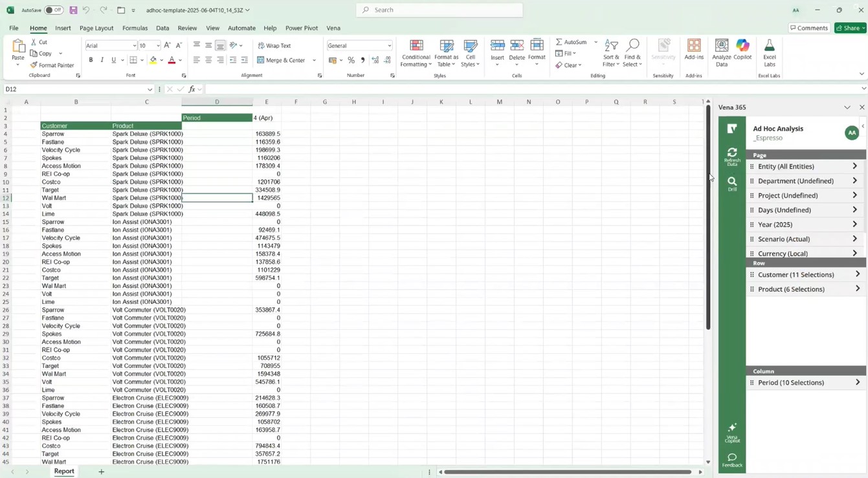Toggle Bold formatting
This screenshot has width=868, height=478.
(x=91, y=60)
